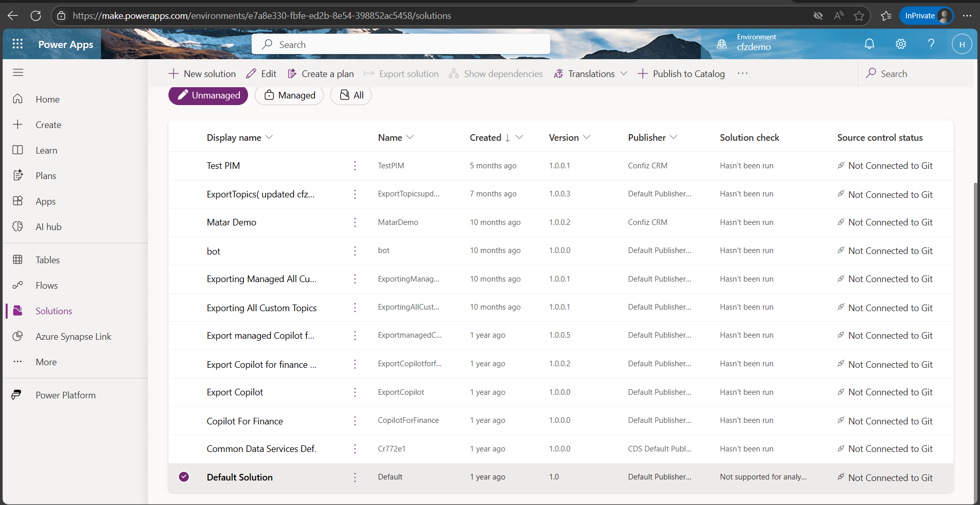Click the help question mark icon
980x505 pixels.
point(931,44)
